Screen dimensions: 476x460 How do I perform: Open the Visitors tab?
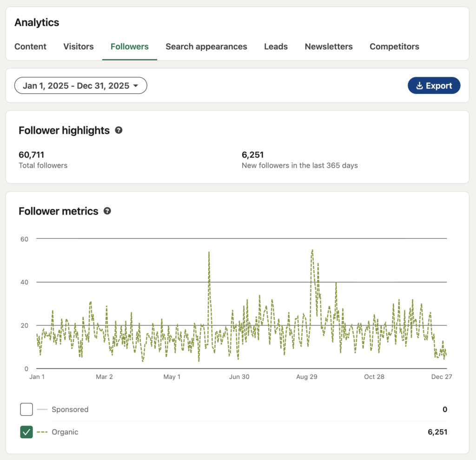pos(78,46)
